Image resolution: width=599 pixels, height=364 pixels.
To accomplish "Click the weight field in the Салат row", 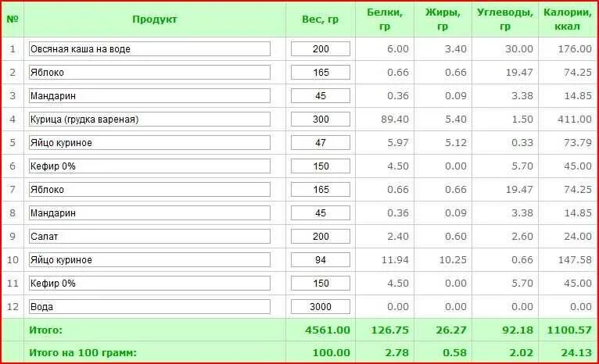I will [x=321, y=237].
